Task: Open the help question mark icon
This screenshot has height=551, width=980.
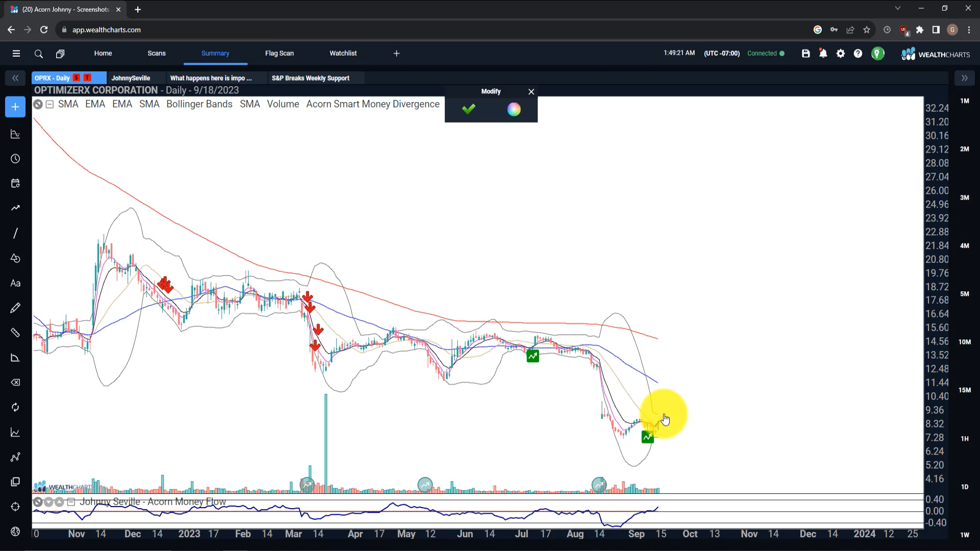Action: click(858, 54)
